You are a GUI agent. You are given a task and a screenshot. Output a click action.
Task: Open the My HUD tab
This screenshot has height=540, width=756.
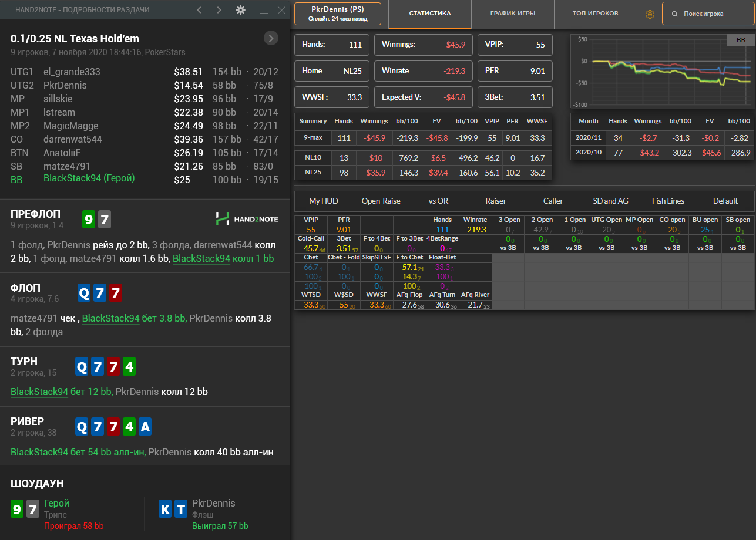pyautogui.click(x=324, y=201)
